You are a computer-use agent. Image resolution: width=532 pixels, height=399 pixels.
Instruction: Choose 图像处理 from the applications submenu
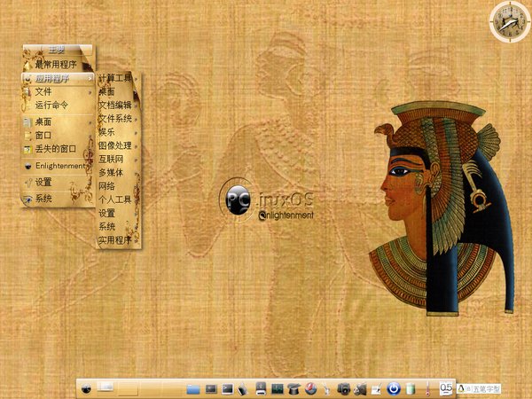tap(114, 145)
